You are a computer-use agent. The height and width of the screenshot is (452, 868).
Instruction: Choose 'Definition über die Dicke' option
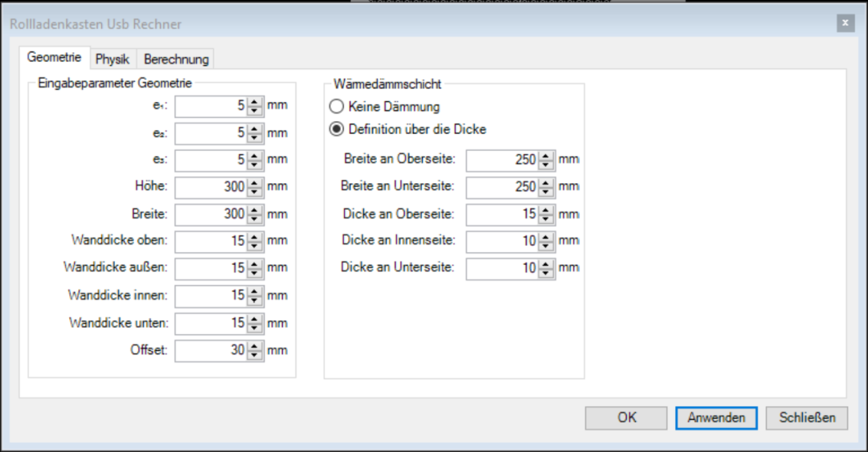337,129
